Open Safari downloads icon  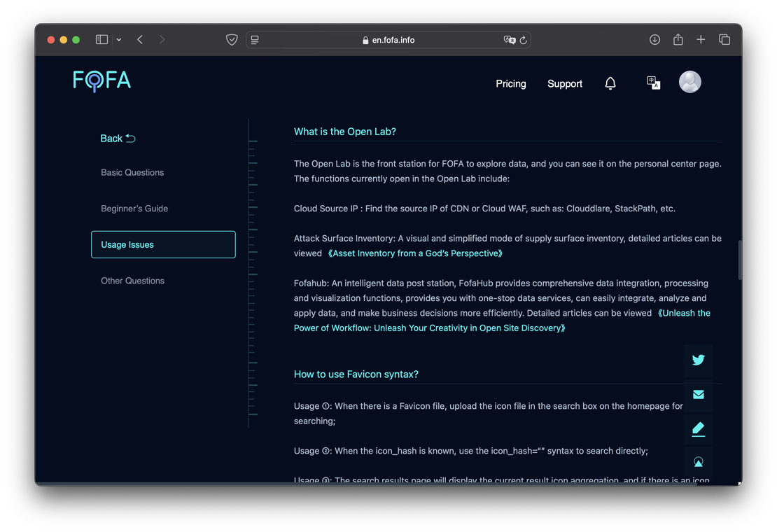654,40
